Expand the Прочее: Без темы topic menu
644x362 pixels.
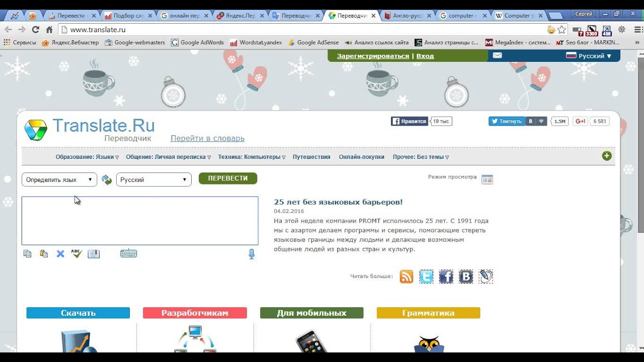421,157
